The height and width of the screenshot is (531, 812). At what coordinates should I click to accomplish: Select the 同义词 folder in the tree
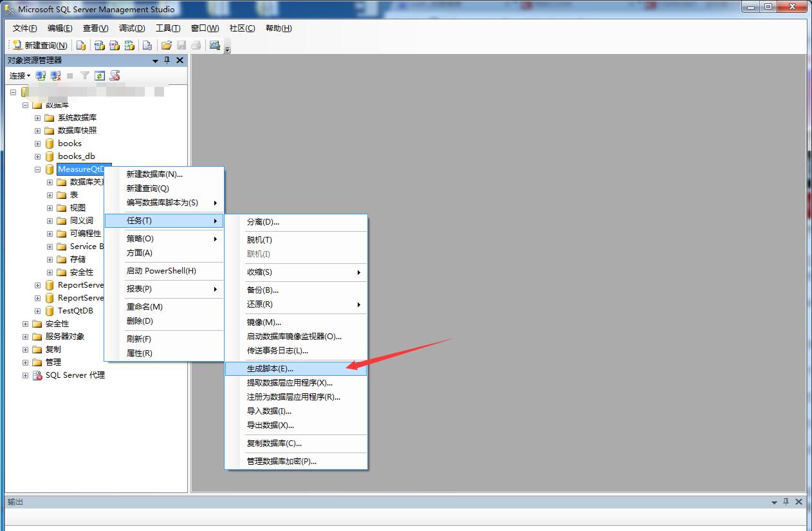(x=81, y=221)
